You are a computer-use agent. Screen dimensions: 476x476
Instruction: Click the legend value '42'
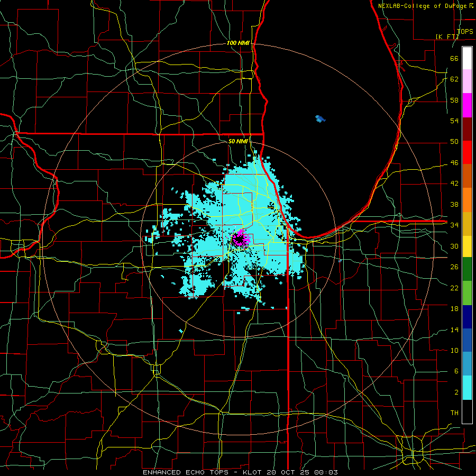(454, 184)
